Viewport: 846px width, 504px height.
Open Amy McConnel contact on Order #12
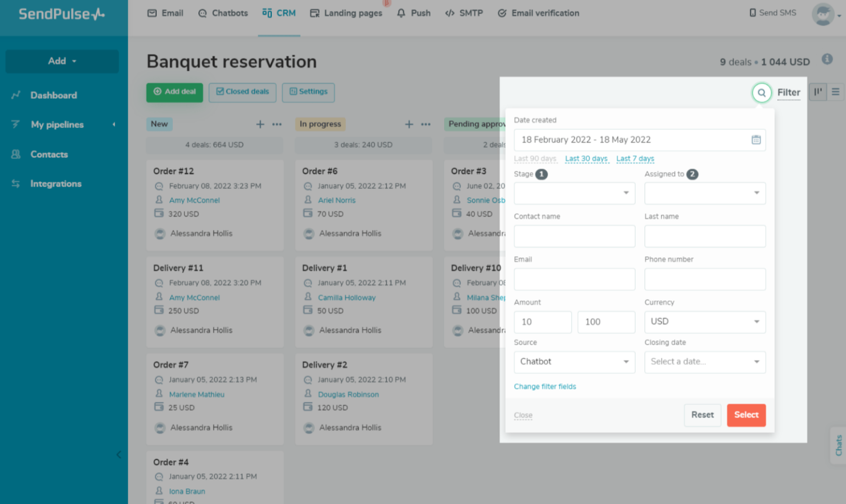pos(194,200)
